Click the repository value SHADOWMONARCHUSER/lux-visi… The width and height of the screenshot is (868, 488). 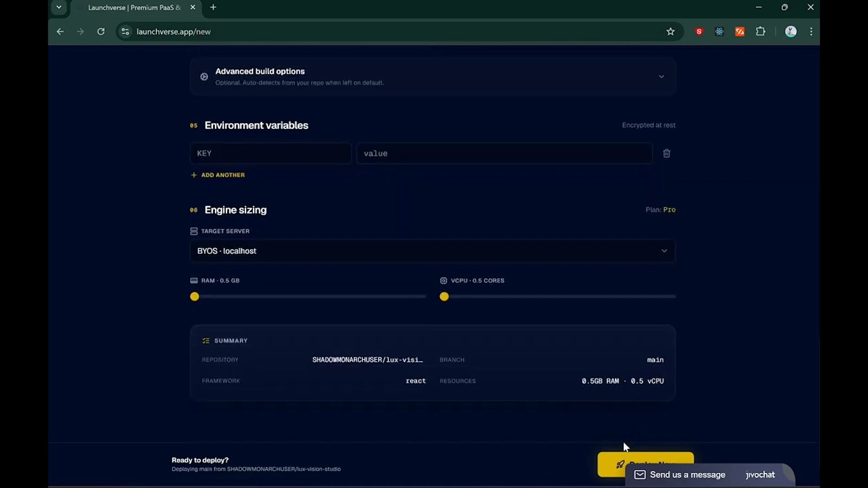click(368, 360)
